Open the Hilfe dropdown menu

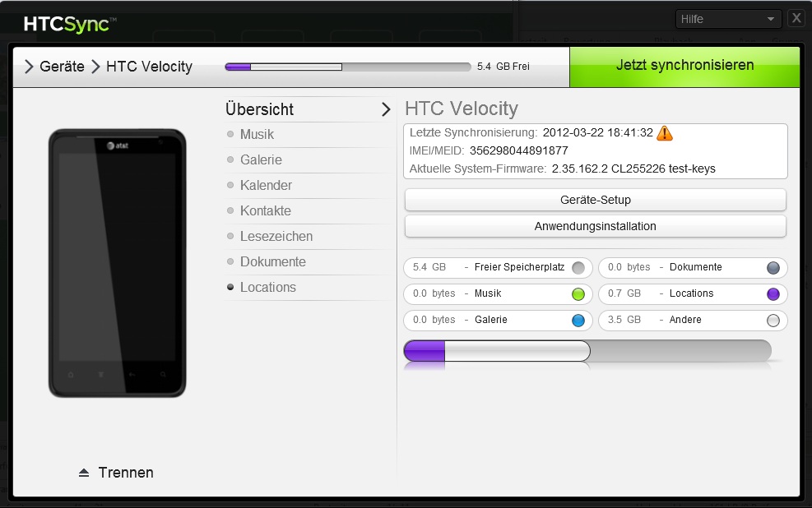728,19
